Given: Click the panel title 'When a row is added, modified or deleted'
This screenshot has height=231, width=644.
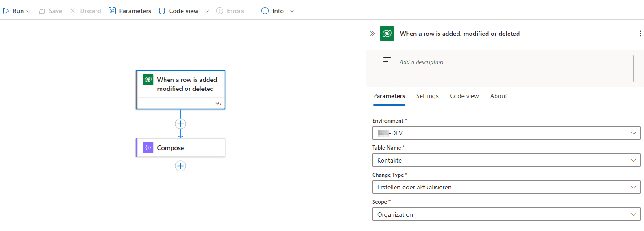Looking at the screenshot, I should point(460,34).
